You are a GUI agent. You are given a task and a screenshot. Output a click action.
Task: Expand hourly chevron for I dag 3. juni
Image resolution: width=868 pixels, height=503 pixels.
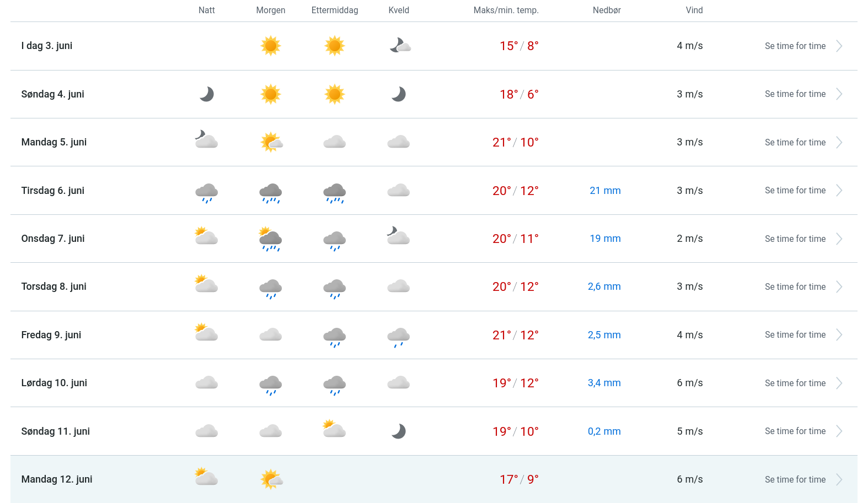(839, 46)
